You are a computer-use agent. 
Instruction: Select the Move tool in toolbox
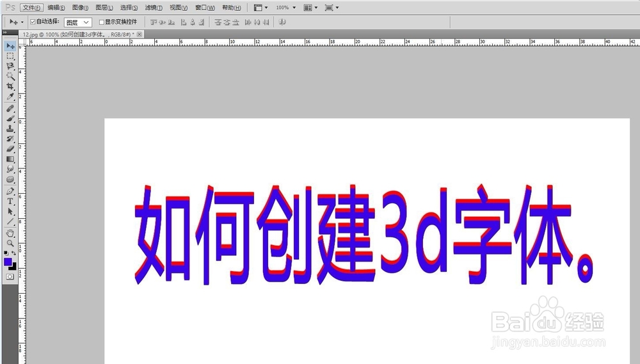[10, 45]
